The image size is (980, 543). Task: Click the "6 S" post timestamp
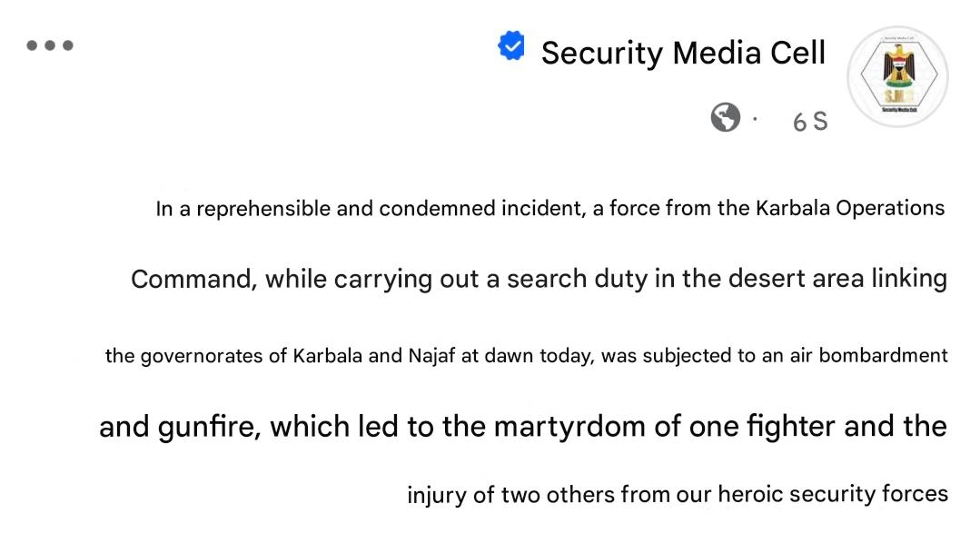[x=810, y=122]
